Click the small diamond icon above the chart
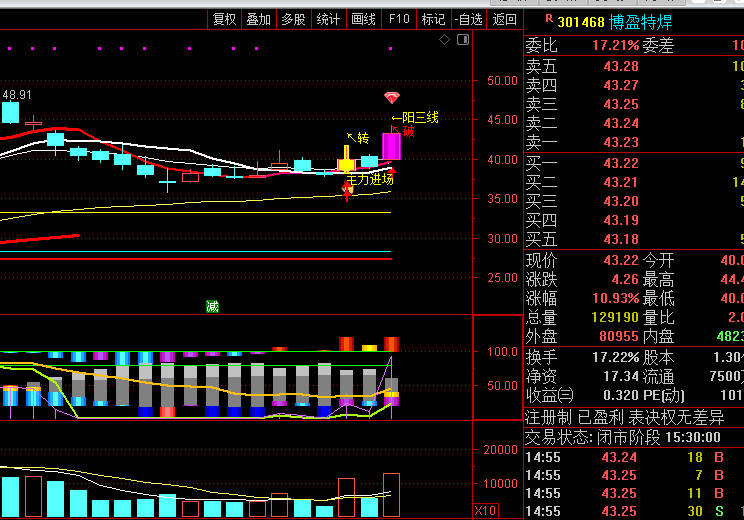 click(x=445, y=39)
